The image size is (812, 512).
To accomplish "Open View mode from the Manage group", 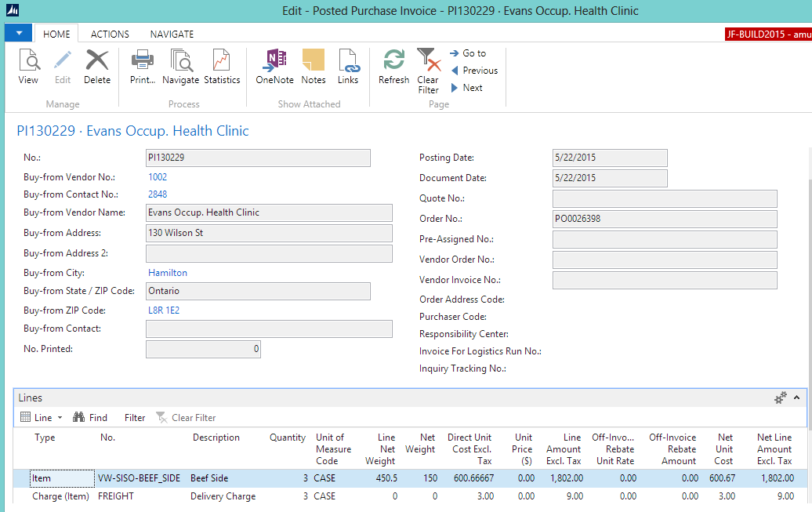I will [x=28, y=67].
